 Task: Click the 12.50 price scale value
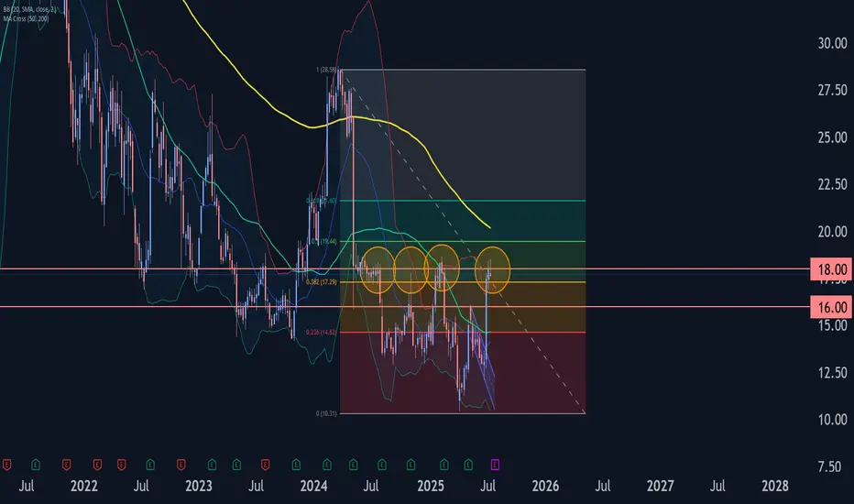(832, 373)
